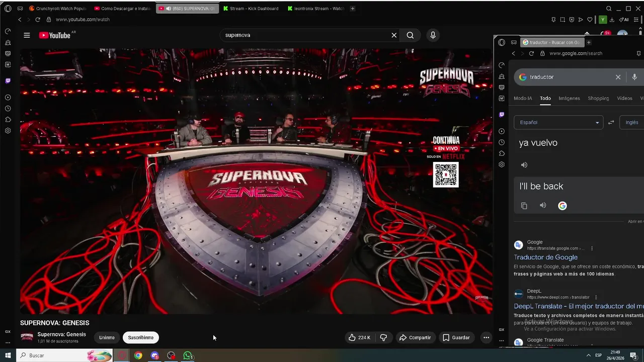Viewport: 644px width, 362px height.
Task: Open Opera GX main menu logo
Action: (x=8, y=9)
